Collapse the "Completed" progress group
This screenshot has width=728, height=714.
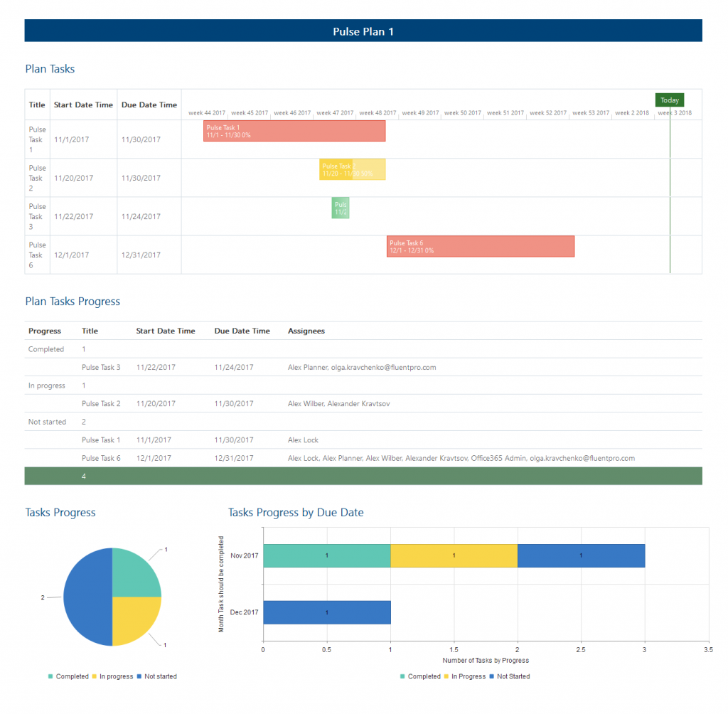coord(46,348)
